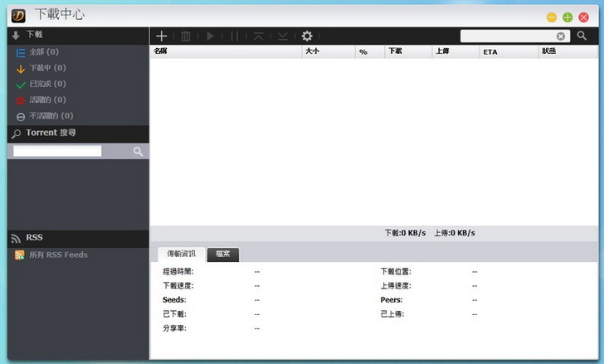Open settings with the gear icon
604x364 pixels.
pos(307,36)
